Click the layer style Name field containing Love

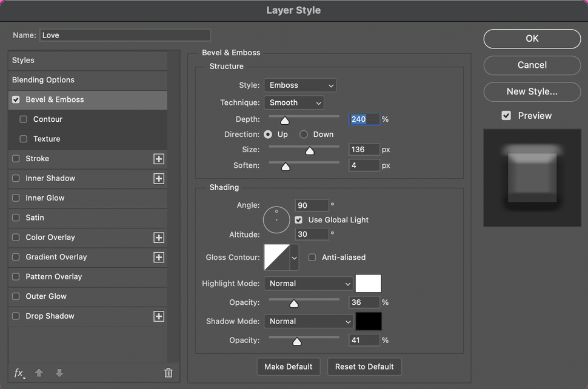click(124, 35)
